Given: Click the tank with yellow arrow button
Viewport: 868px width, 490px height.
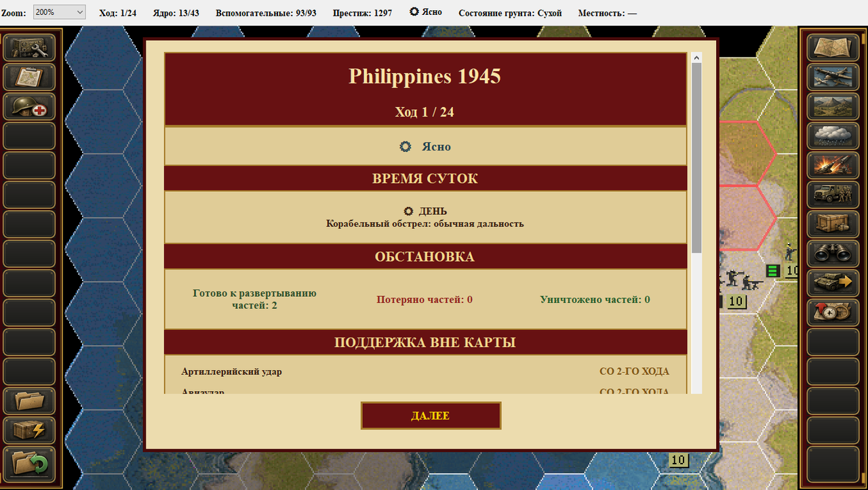Looking at the screenshot, I should 832,283.
